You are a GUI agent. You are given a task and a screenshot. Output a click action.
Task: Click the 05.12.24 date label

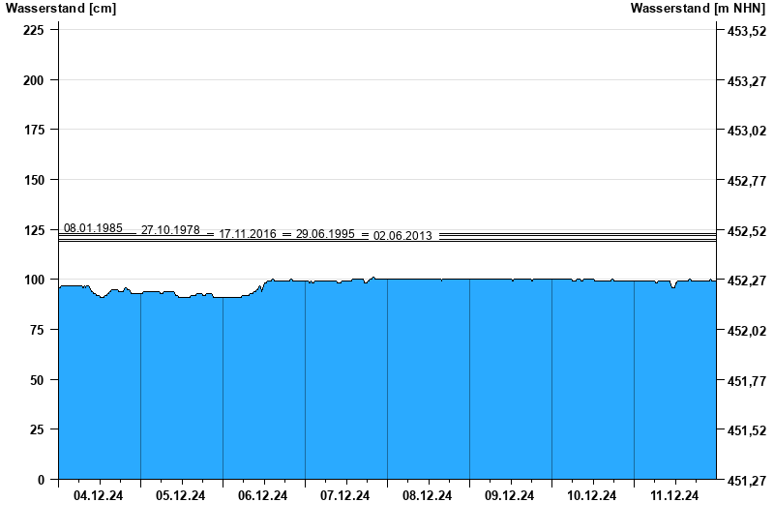[x=180, y=496]
